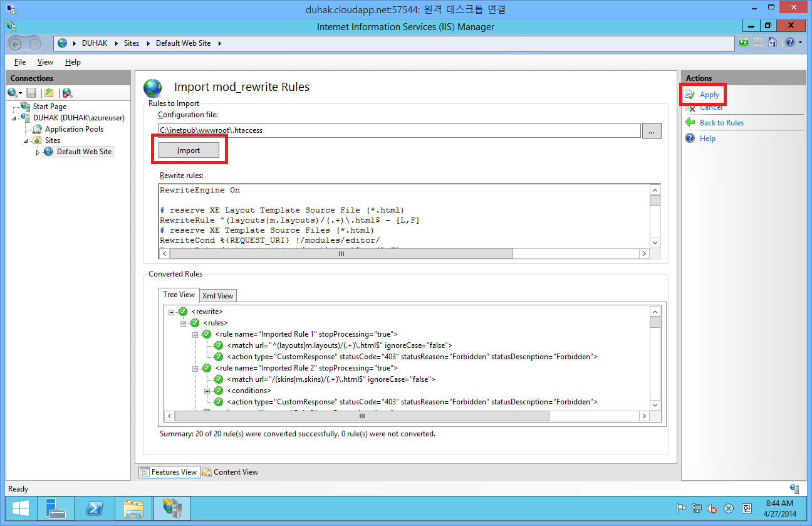Collapse the DUHAK server tree node

pyautogui.click(x=14, y=118)
